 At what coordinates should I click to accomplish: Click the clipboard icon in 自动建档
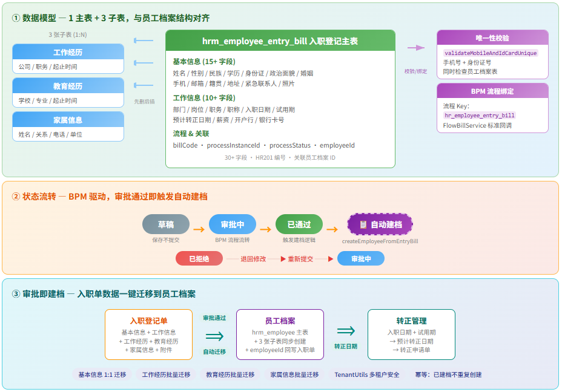pos(363,224)
